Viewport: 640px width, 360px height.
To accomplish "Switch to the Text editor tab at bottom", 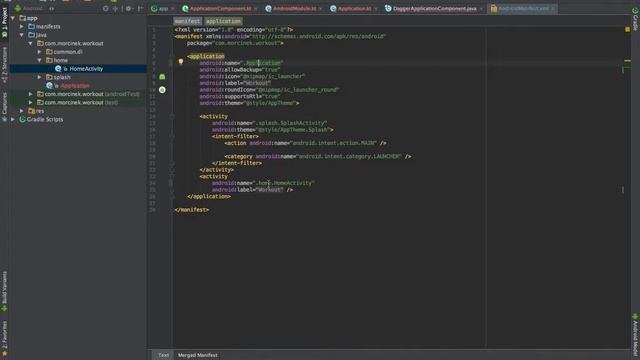I will pos(163,355).
